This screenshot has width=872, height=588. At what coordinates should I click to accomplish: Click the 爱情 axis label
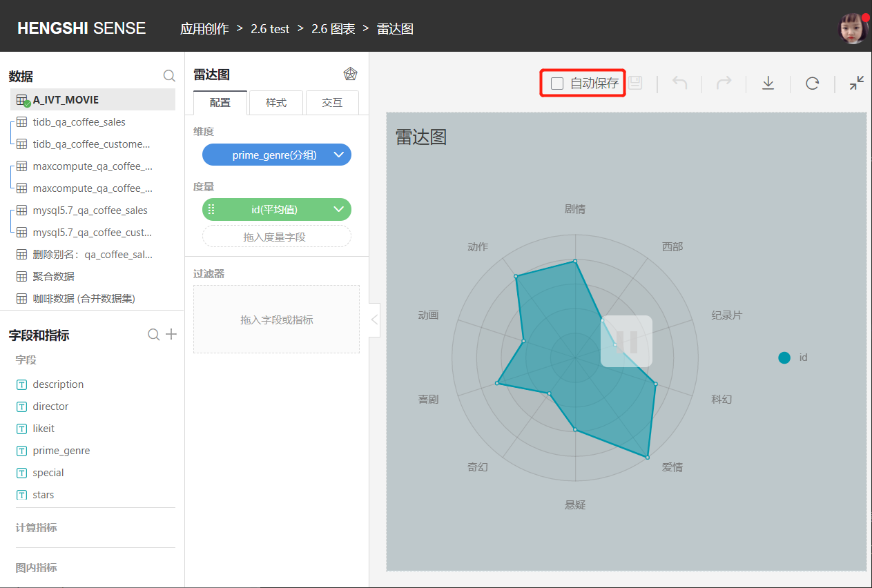click(672, 467)
